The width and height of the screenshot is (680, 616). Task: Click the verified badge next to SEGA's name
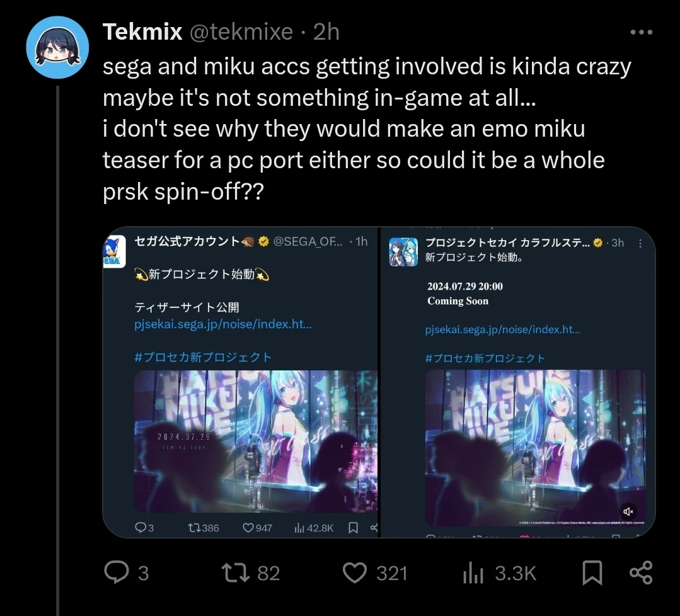pos(264,241)
